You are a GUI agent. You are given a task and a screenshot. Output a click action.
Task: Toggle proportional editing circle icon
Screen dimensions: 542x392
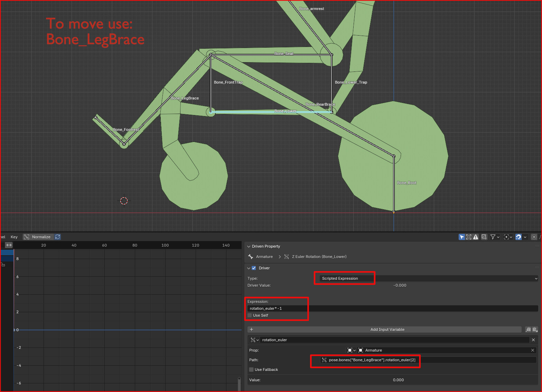coord(534,237)
